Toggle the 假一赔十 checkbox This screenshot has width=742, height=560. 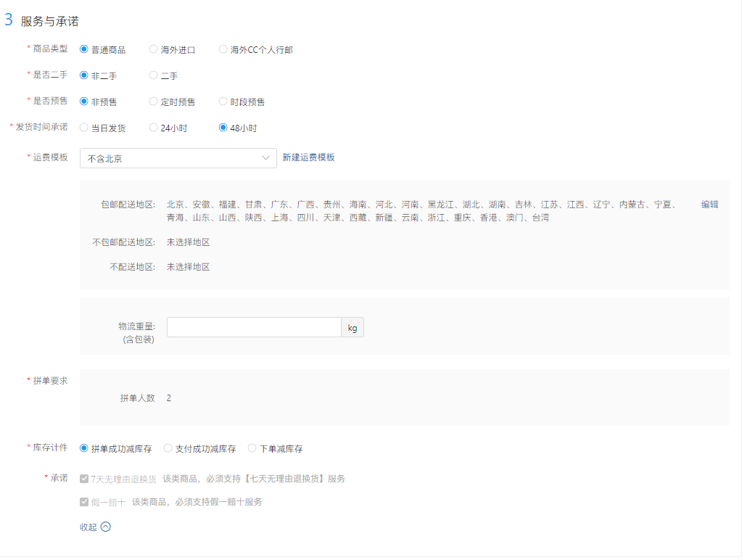pos(84,502)
